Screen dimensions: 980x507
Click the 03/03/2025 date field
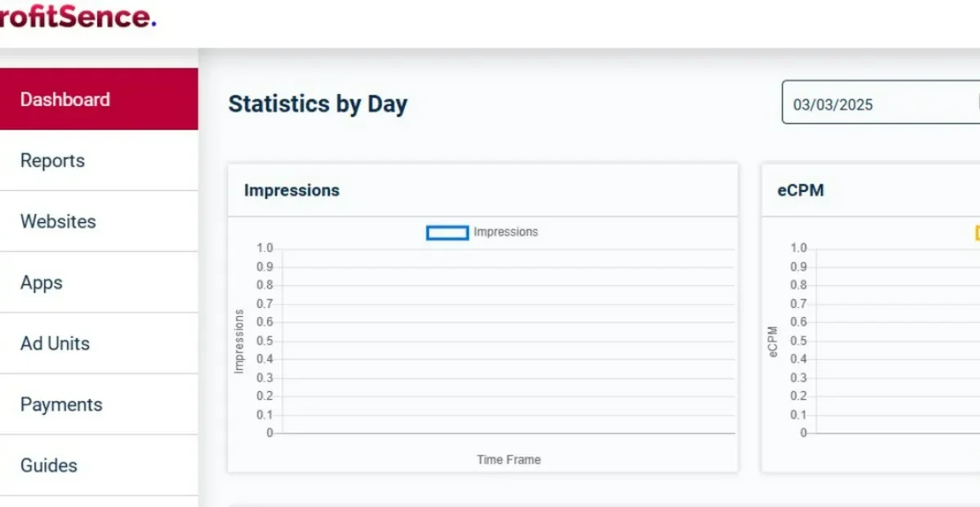[881, 103]
